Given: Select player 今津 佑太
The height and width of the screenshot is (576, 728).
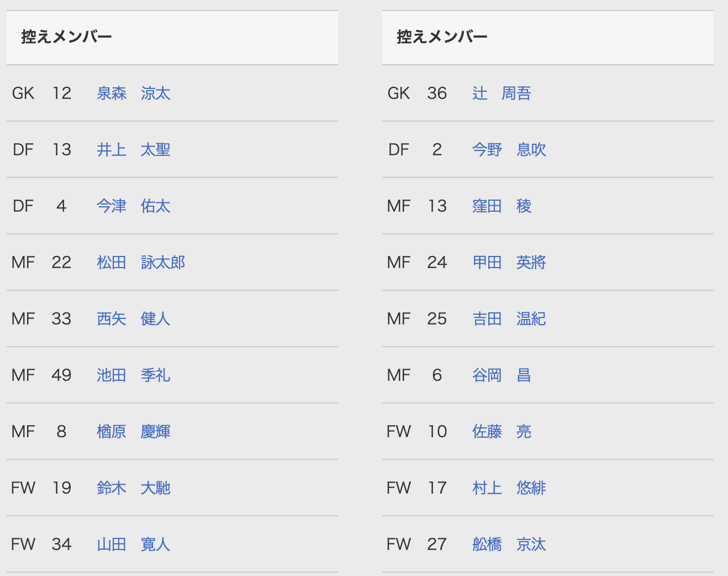Looking at the screenshot, I should [133, 206].
